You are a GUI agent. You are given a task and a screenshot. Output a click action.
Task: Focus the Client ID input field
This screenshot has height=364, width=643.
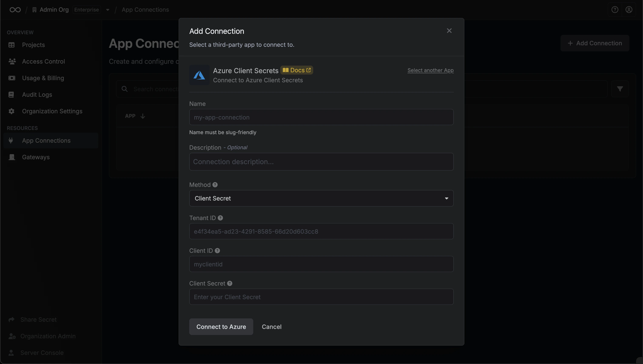point(321,264)
